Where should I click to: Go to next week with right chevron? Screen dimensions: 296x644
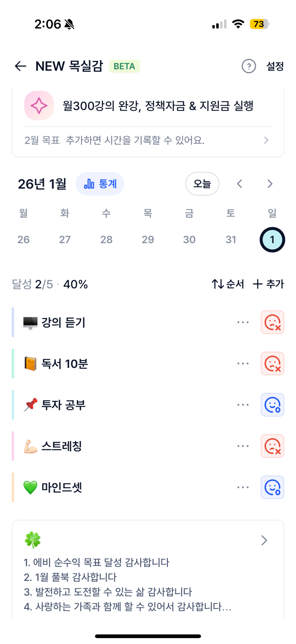[x=270, y=184]
